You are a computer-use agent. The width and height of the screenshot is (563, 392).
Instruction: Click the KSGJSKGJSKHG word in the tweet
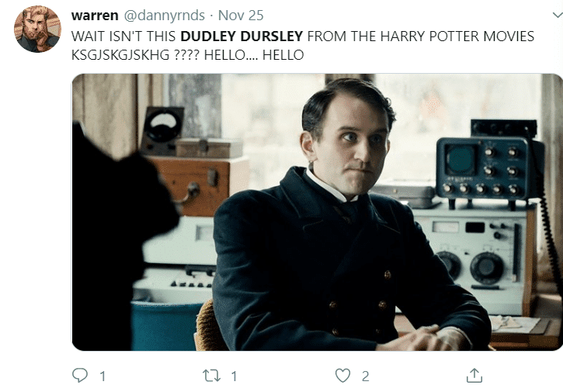[x=120, y=55]
